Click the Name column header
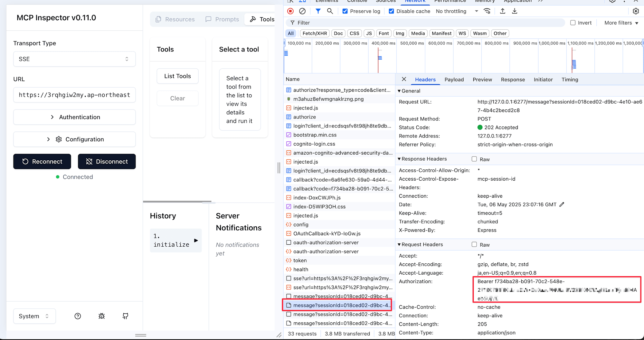 coord(339,79)
